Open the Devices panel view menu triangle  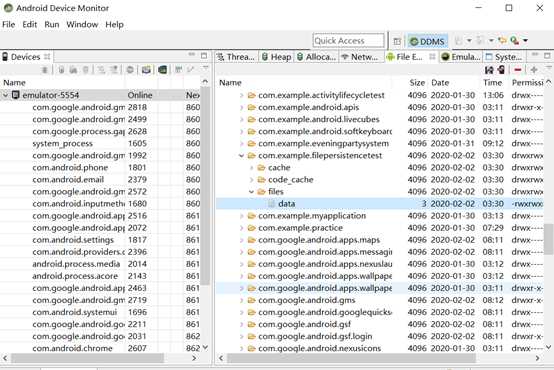click(x=205, y=68)
